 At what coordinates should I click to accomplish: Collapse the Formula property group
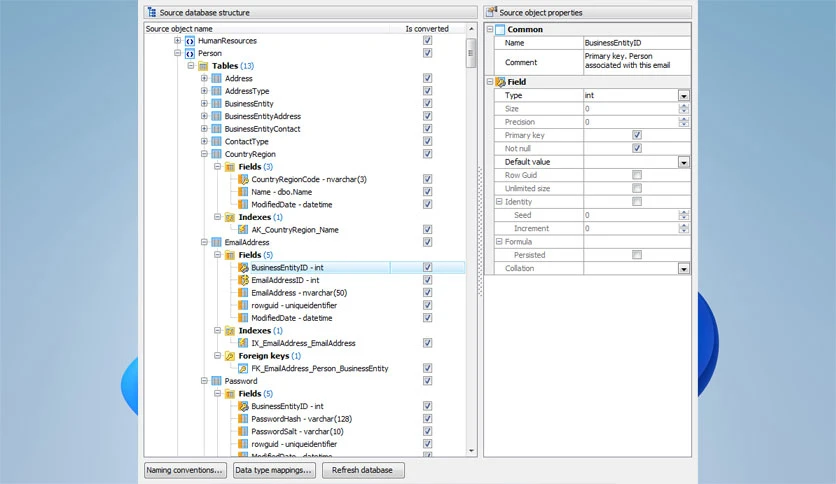pos(499,241)
